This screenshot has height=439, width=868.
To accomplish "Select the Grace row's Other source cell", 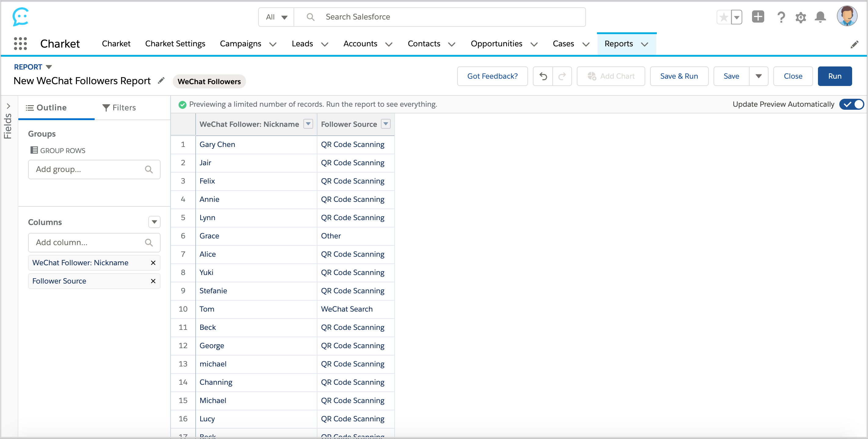I will [356, 236].
